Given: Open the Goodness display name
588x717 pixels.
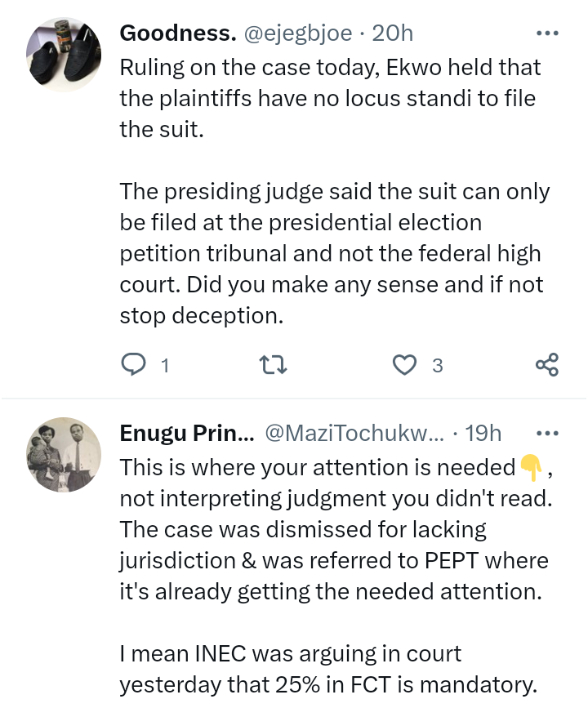Looking at the screenshot, I should coord(178,33).
